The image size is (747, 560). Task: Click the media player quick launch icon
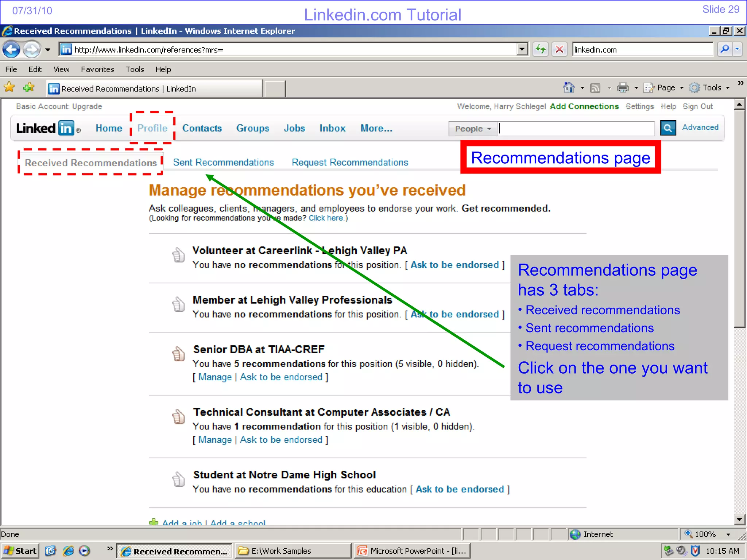(85, 551)
